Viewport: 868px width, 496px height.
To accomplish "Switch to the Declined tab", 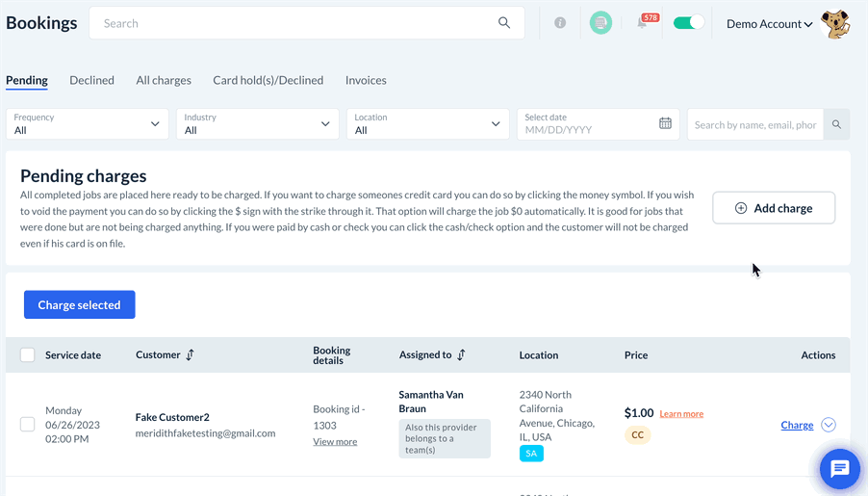I will (91, 80).
